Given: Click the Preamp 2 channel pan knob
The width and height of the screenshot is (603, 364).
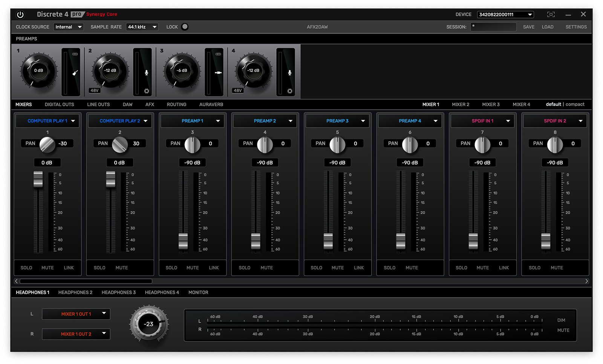Looking at the screenshot, I should [x=265, y=145].
